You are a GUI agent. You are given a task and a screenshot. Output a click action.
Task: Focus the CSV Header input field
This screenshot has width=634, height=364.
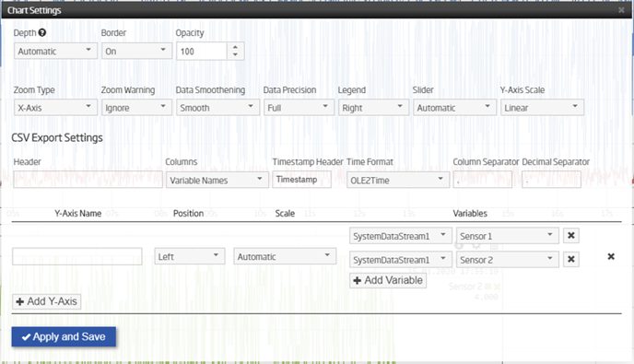pyautogui.click(x=88, y=180)
